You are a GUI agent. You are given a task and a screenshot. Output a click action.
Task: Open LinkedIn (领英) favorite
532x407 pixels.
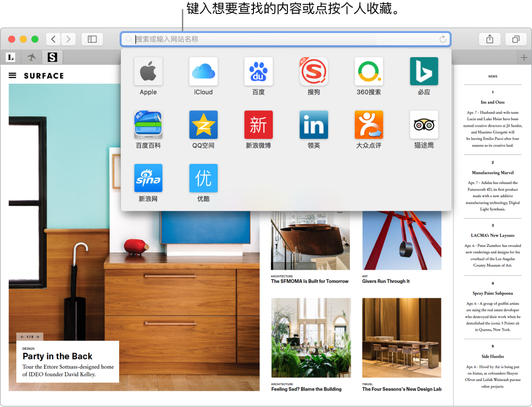tap(313, 124)
